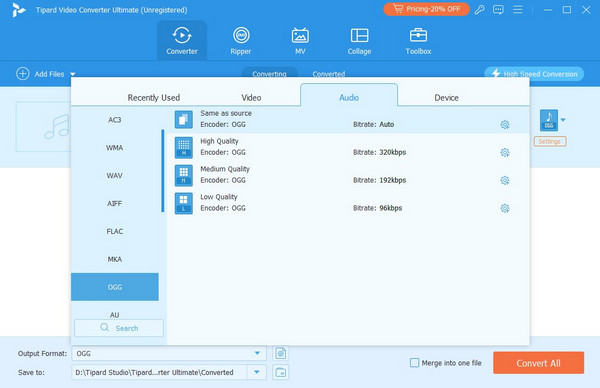
Task: Select the Same as source preset icon
Action: pyautogui.click(x=184, y=119)
